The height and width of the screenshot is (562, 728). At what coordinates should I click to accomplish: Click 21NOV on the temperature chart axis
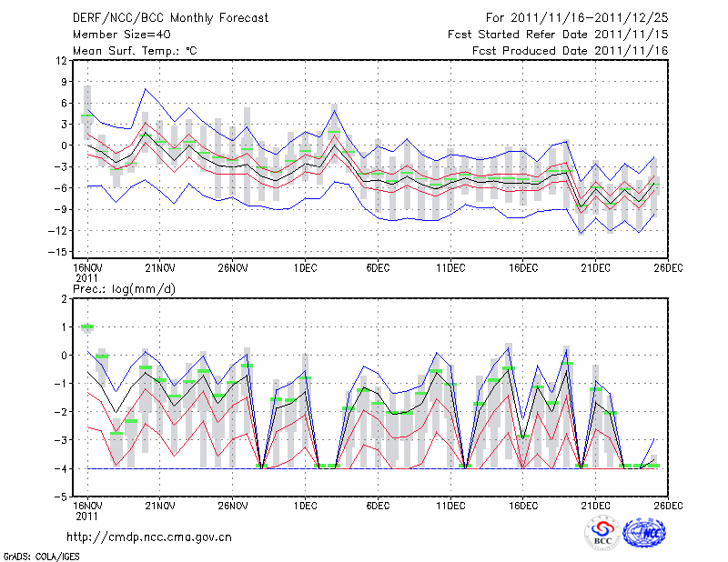tap(160, 268)
